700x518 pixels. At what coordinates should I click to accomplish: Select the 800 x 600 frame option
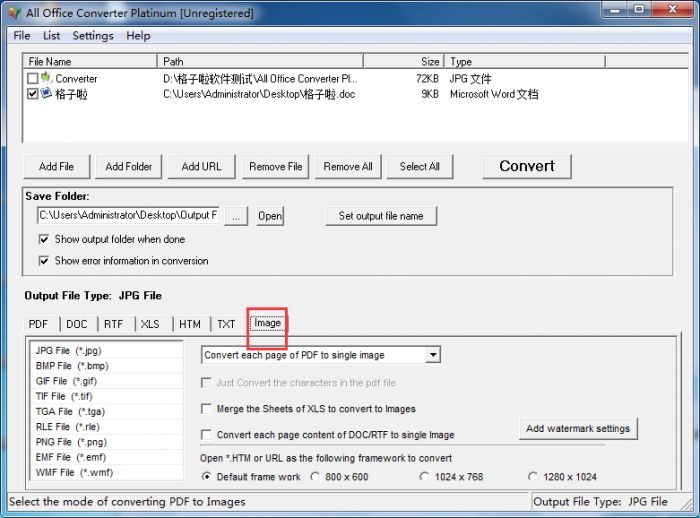(316, 477)
